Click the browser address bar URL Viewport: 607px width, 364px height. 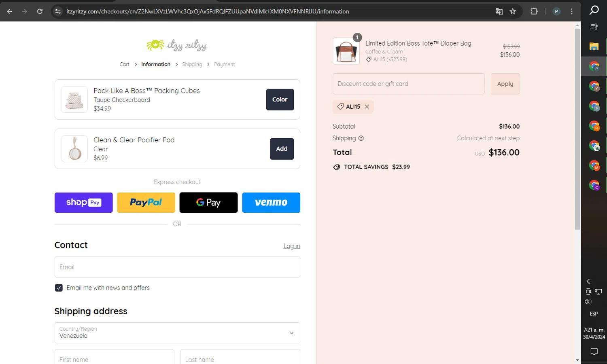click(x=208, y=11)
